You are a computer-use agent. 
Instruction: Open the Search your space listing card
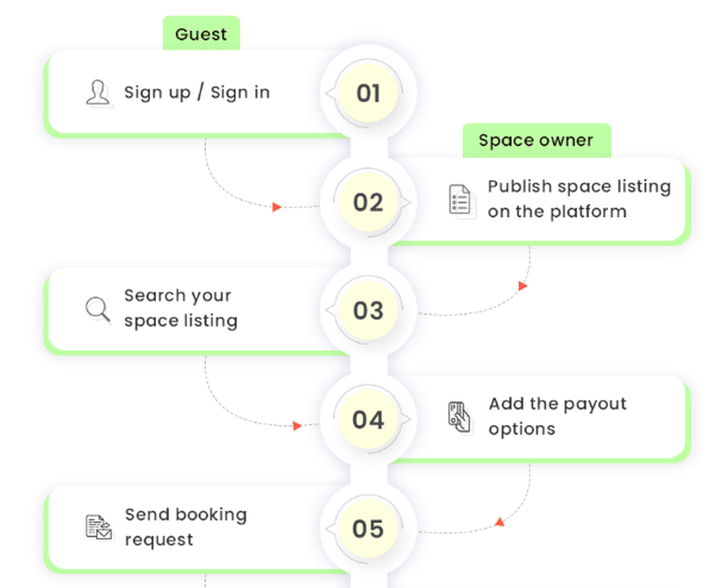(x=180, y=308)
